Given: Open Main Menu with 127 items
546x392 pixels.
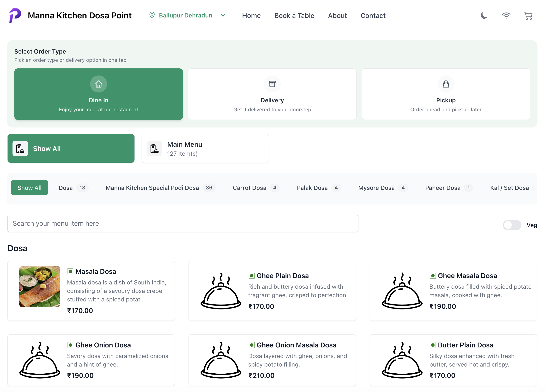Looking at the screenshot, I should pyautogui.click(x=205, y=148).
